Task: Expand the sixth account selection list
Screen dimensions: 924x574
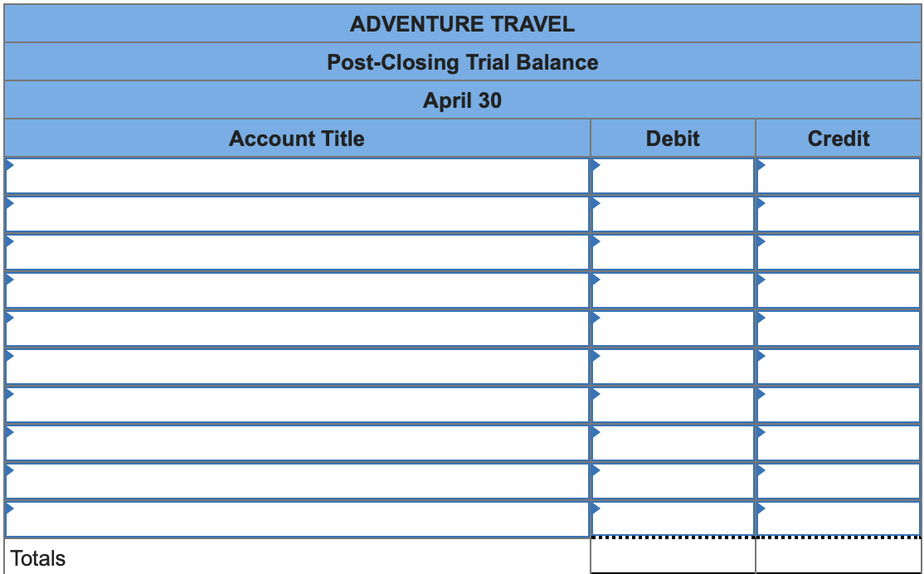Action: pos(294,366)
